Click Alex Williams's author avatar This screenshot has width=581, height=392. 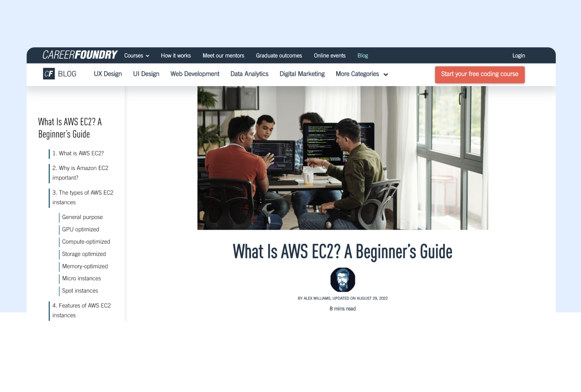(x=343, y=280)
